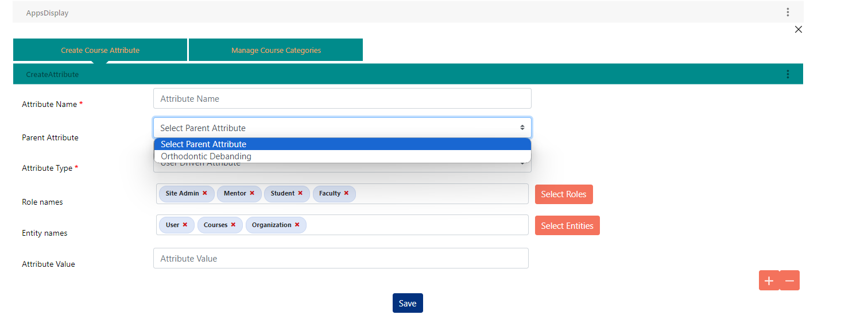Collapse the Parent Attribute dropdown field

click(342, 128)
